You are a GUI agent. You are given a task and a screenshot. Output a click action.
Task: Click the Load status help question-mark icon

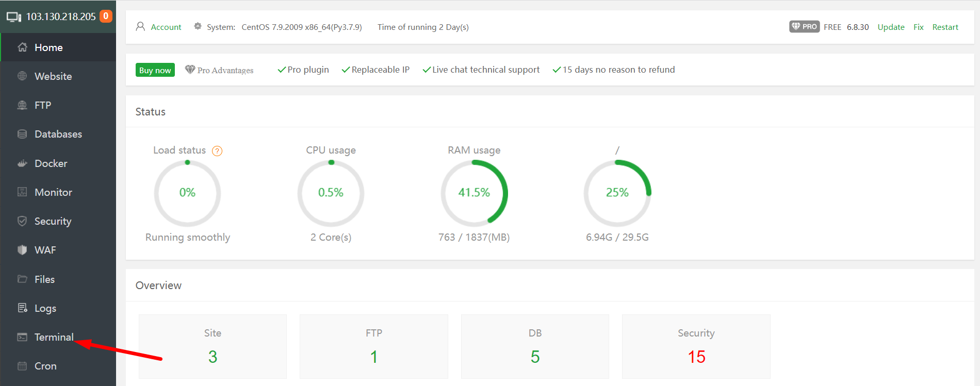point(217,151)
